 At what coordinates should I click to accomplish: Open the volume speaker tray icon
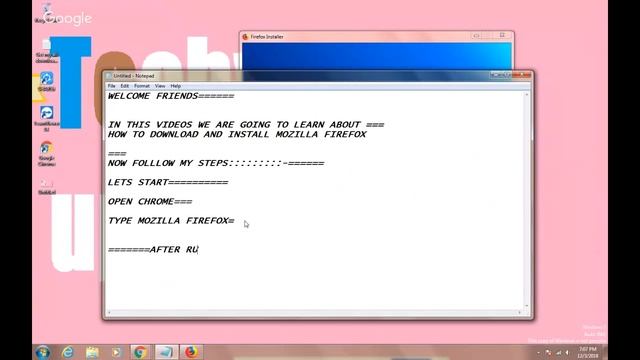tap(567, 352)
